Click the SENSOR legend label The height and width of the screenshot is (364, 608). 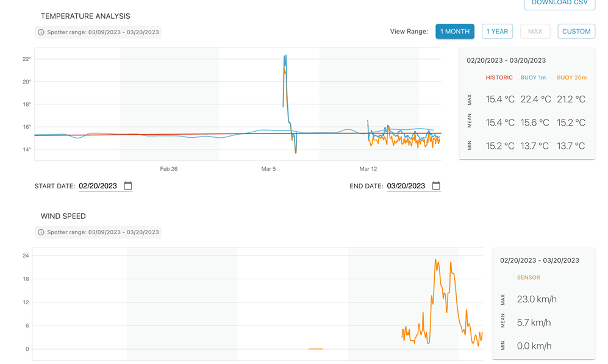528,277
